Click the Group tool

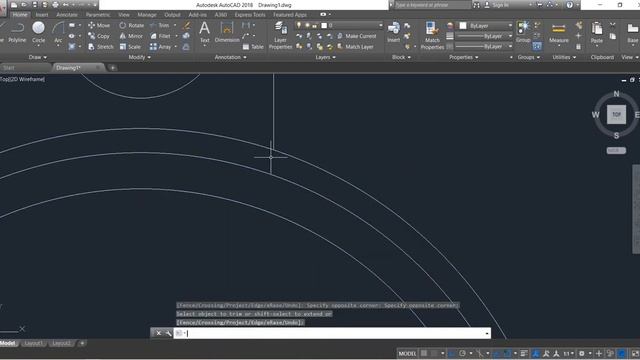523,32
